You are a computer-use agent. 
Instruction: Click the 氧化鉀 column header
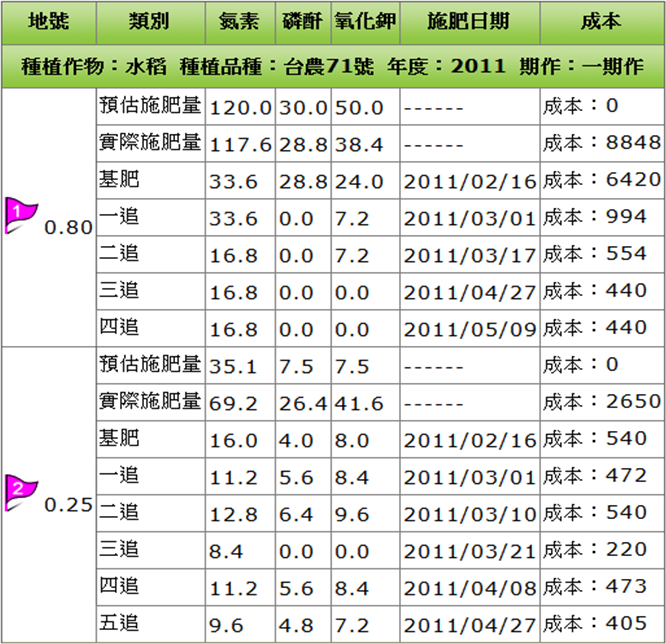point(365,21)
